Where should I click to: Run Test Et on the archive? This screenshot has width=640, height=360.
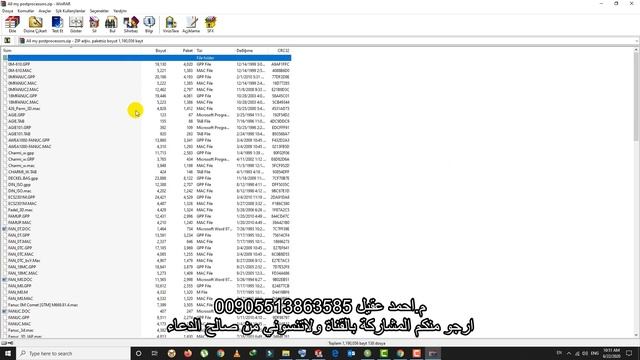click(x=58, y=24)
